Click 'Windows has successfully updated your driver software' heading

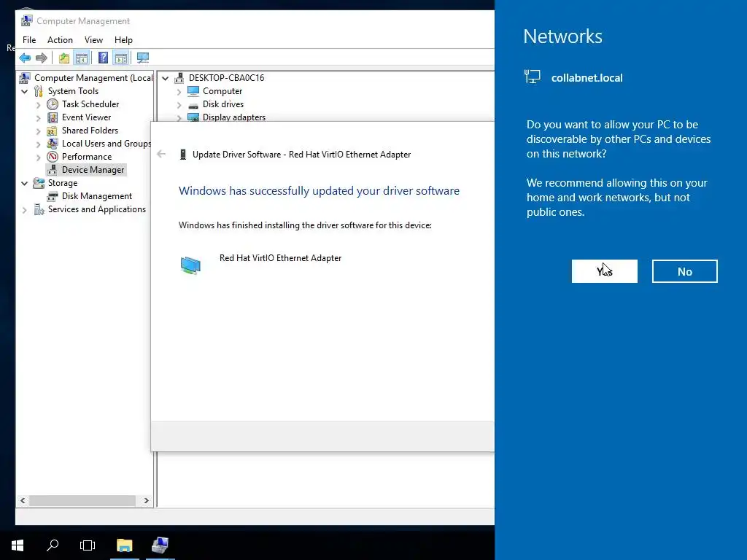320,190
